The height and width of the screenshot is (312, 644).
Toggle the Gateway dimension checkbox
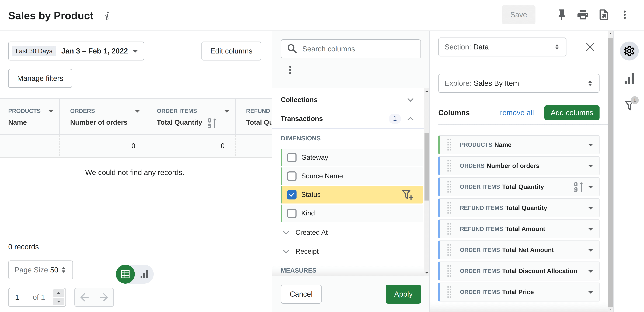(x=292, y=157)
